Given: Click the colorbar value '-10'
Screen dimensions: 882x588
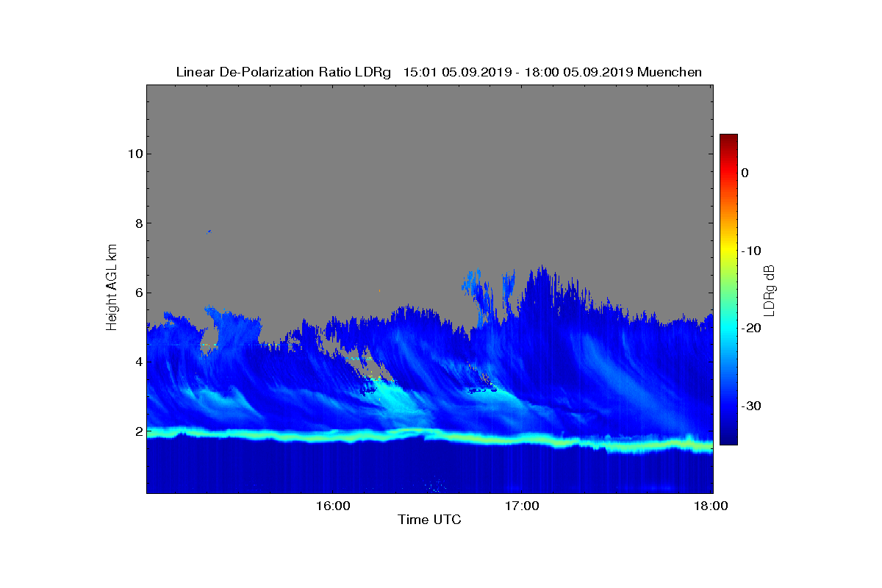Looking at the screenshot, I should point(750,251).
